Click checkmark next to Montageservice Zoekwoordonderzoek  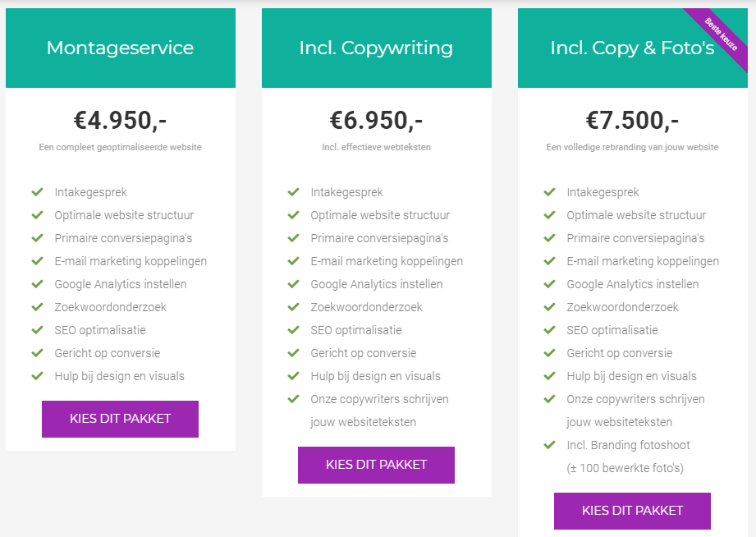(37, 307)
